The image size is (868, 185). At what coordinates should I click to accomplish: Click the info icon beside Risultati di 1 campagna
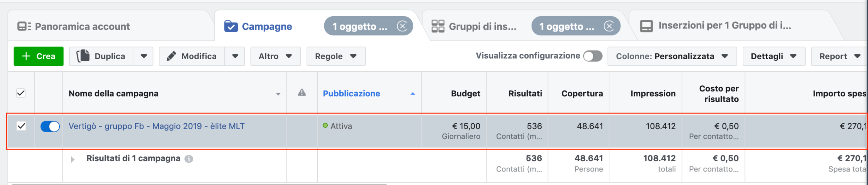(x=189, y=159)
